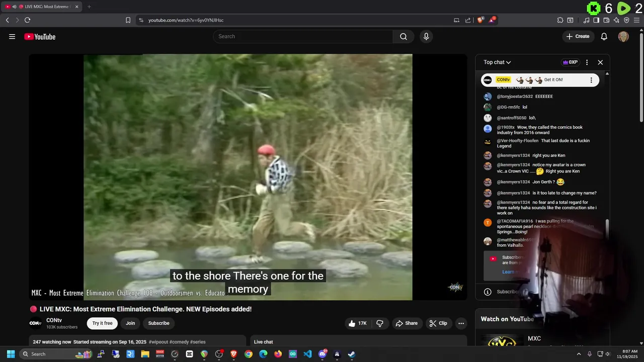Bookmark this page in address bar
Screen dimensions: 644x362
(128, 20)
